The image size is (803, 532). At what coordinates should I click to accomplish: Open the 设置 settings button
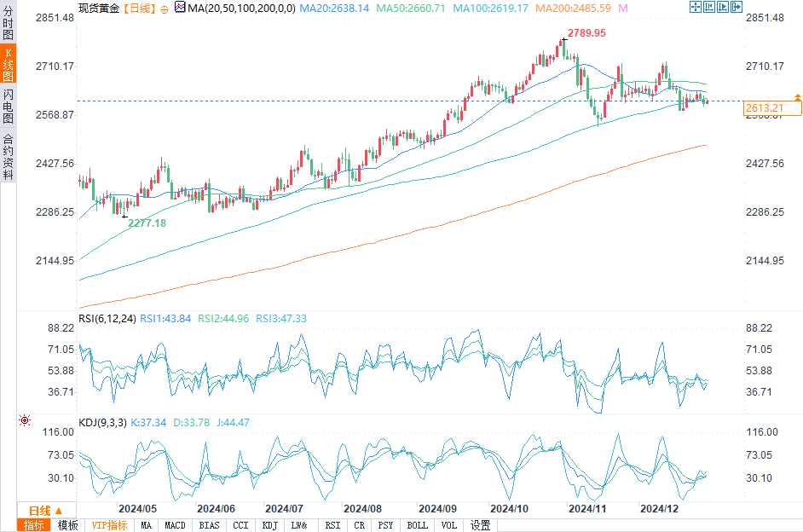(x=481, y=525)
